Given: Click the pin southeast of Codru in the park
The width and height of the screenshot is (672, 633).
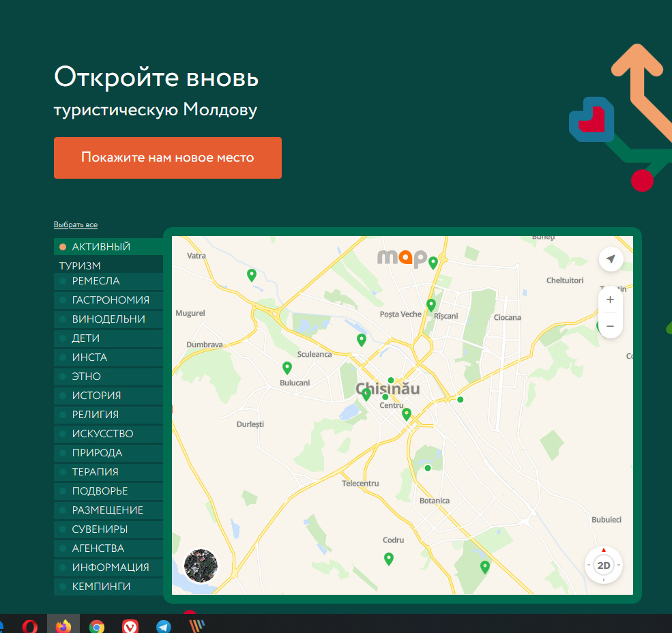Looking at the screenshot, I should (484, 567).
